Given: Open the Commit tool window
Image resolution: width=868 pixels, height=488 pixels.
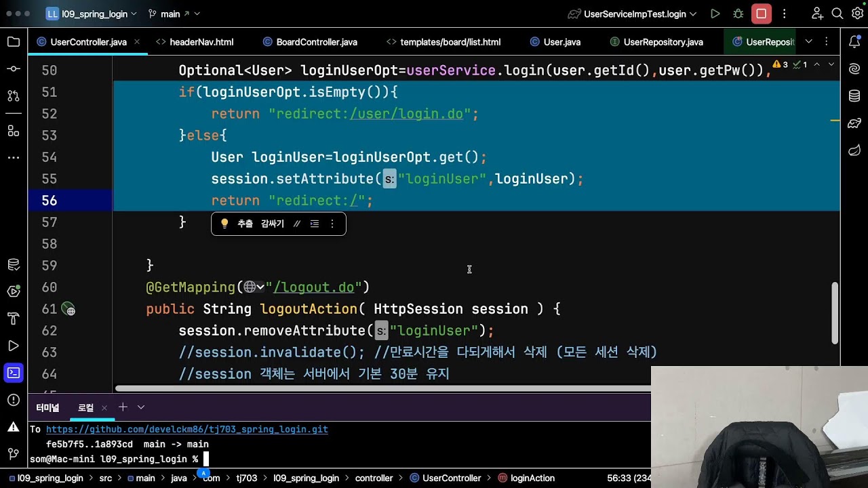Looking at the screenshot, I should pyautogui.click(x=14, y=69).
